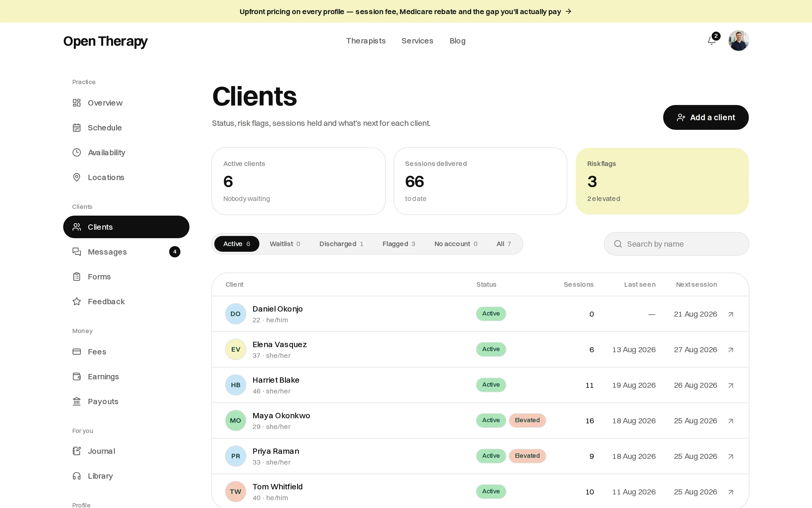Click the Payouts bank icon
The image size is (812, 508).
pyautogui.click(x=77, y=402)
